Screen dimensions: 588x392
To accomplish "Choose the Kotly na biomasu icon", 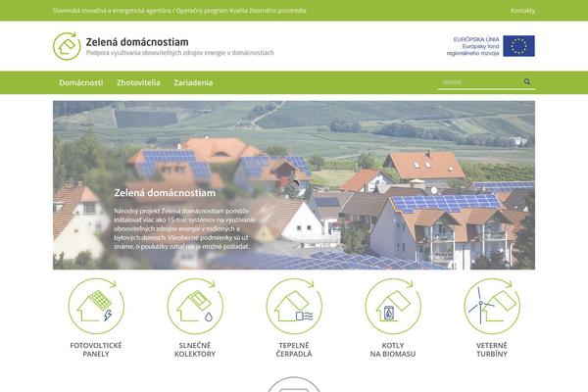I will [x=393, y=306].
